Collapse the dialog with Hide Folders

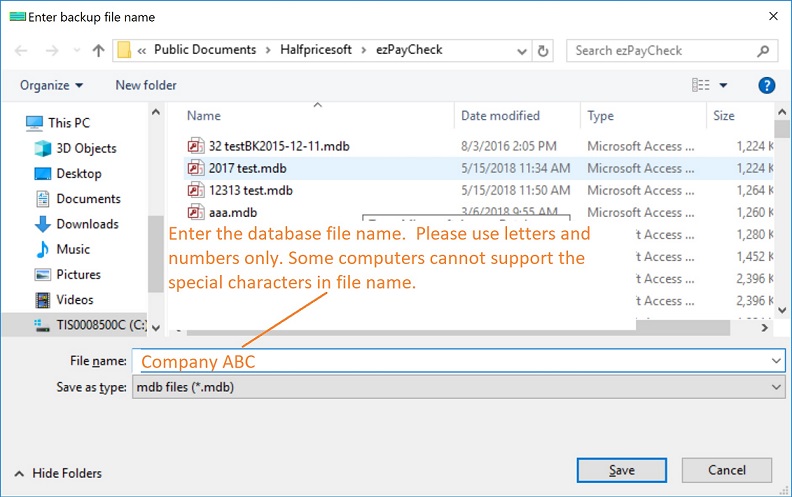[58, 473]
